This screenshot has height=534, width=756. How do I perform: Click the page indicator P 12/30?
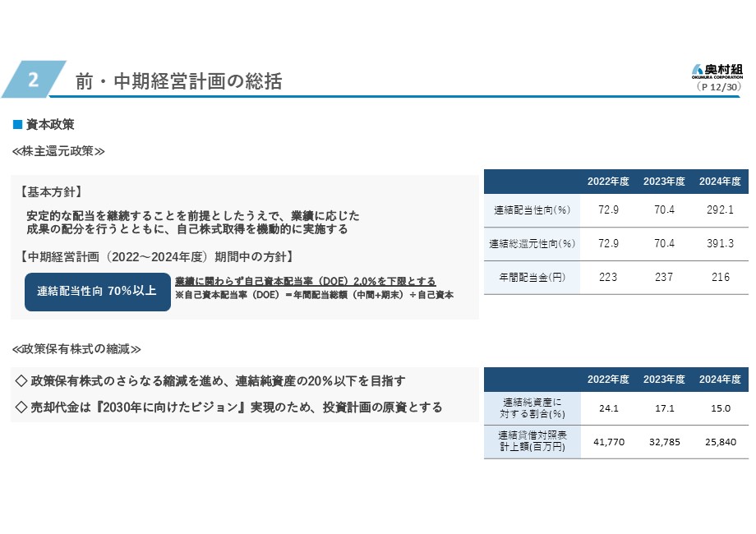click(719, 85)
